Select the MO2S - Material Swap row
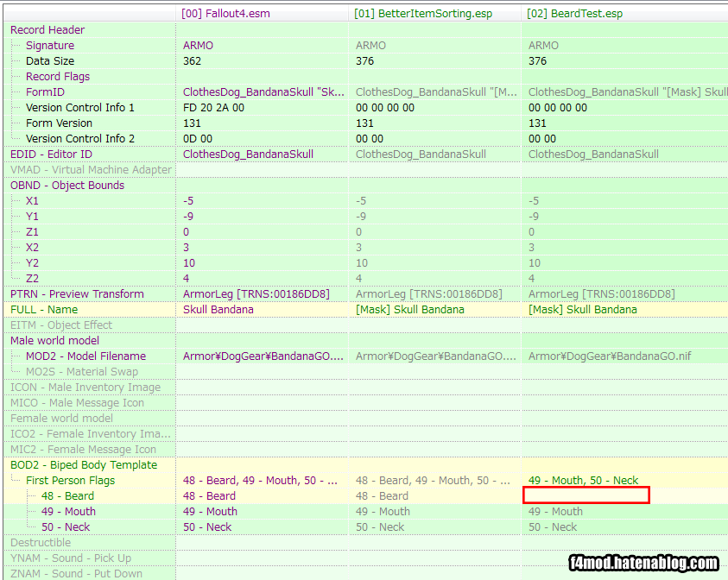This screenshot has height=580, width=728. click(82, 372)
